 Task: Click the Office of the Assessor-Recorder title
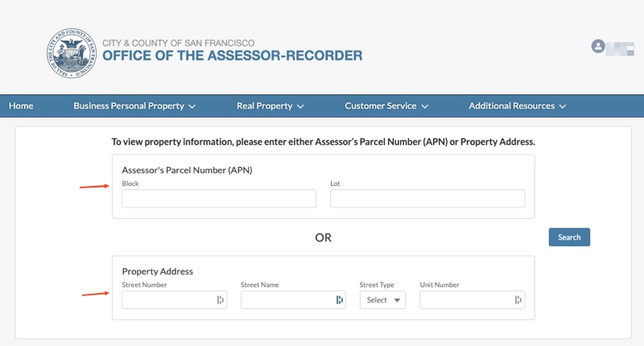click(232, 56)
